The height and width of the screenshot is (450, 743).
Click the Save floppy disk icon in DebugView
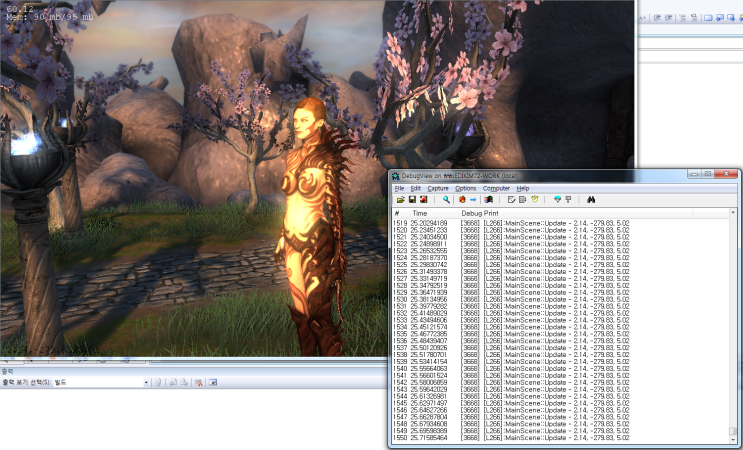(412, 200)
